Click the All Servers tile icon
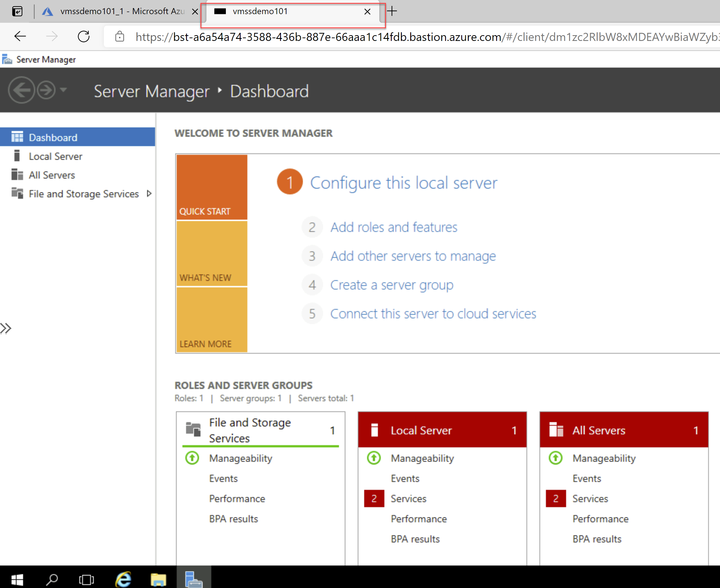Screen dimensions: 720x588 pyautogui.click(x=554, y=429)
